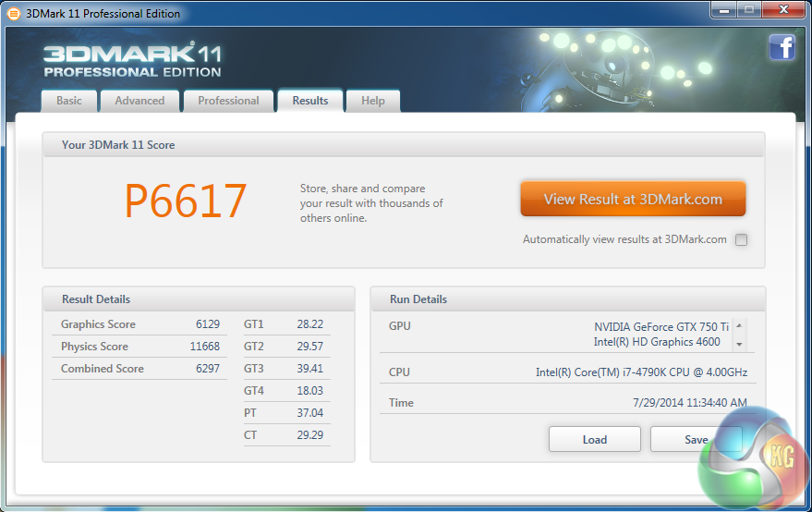Viewport: 812px width, 512px height.
Task: Open the Help tab
Action: (373, 101)
